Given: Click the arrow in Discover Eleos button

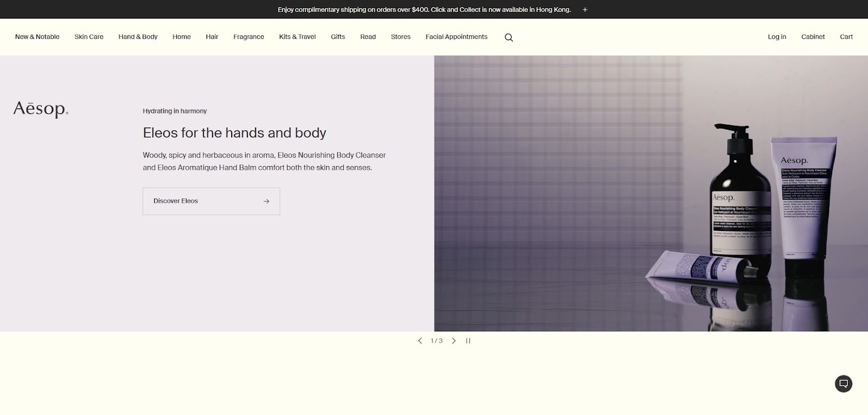Looking at the screenshot, I should [x=266, y=201].
